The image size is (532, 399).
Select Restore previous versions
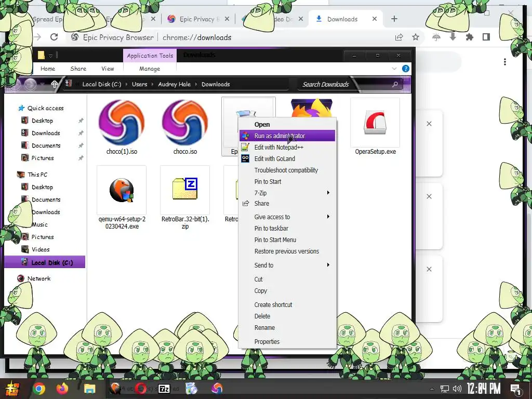(287, 251)
